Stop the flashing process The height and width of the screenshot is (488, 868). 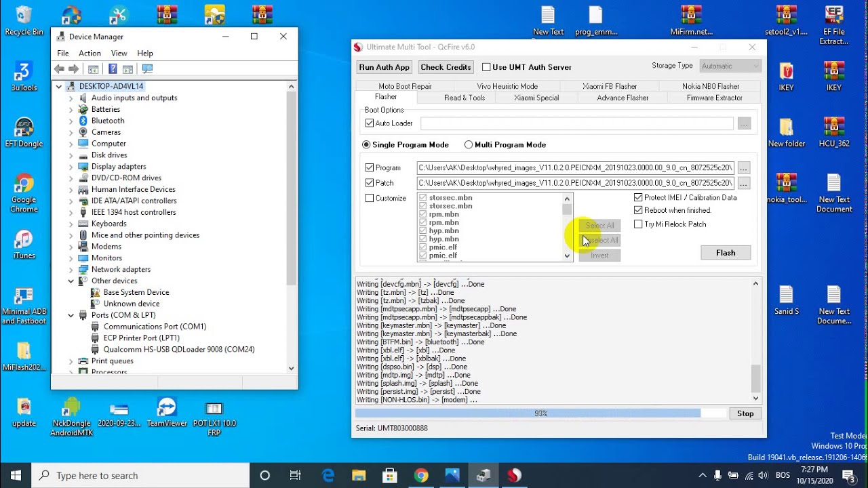745,413
